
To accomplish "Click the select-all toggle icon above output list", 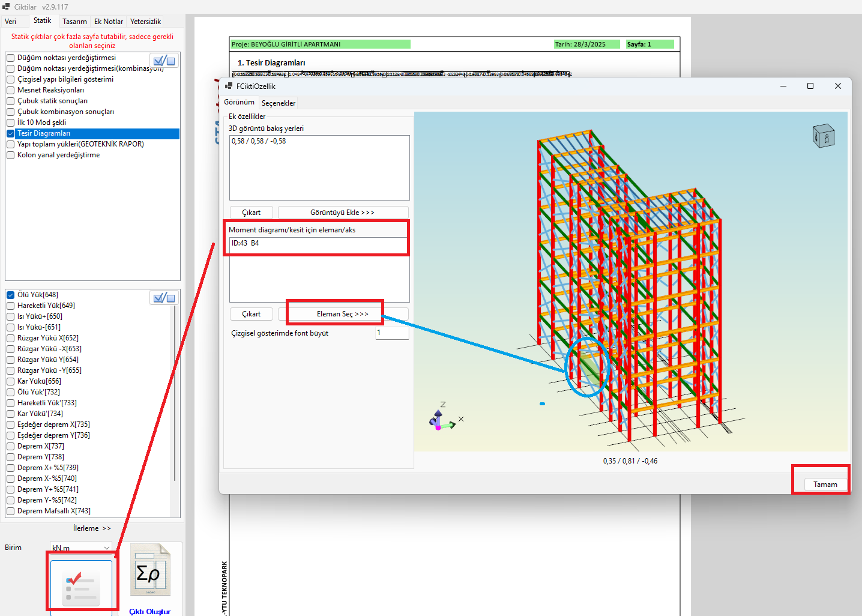I will (x=164, y=61).
